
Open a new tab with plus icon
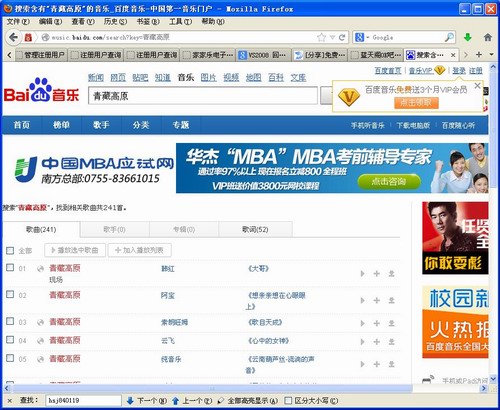pyautogui.click(x=479, y=55)
